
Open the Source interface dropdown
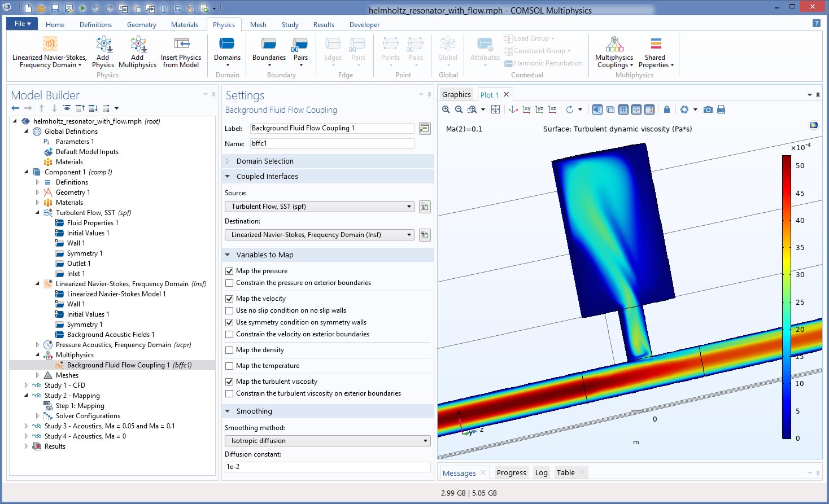click(319, 207)
